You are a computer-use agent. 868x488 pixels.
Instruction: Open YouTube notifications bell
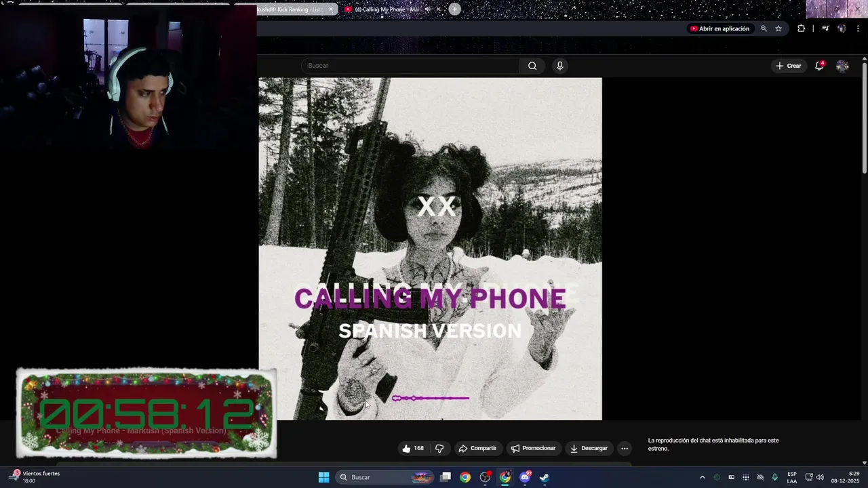coord(819,66)
